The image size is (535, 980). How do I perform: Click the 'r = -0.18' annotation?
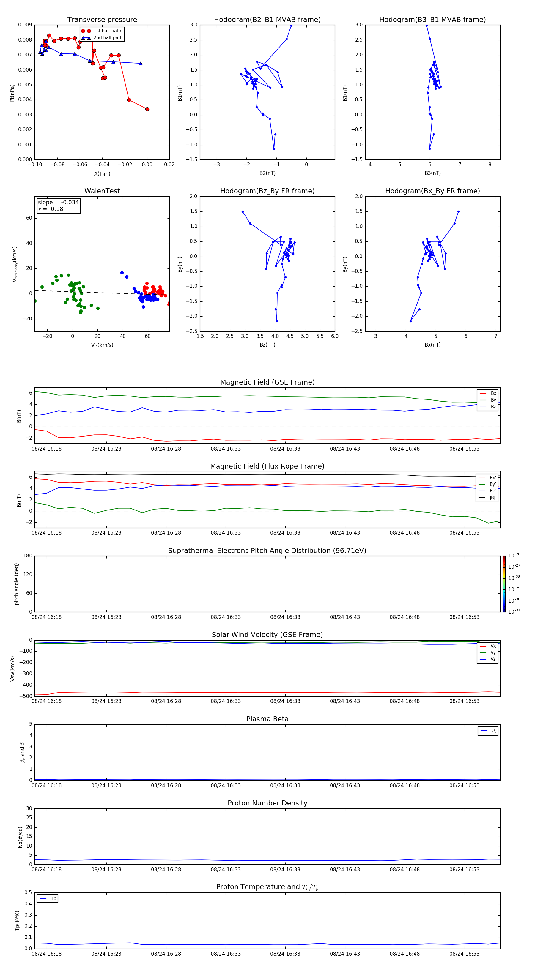[51, 209]
